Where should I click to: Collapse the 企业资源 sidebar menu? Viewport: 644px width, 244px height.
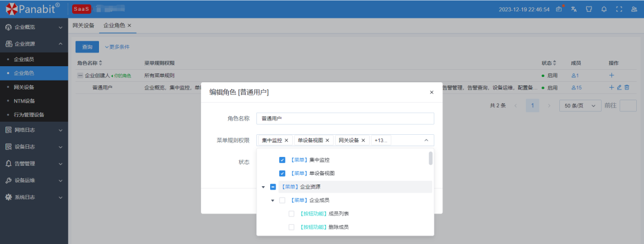click(61, 44)
